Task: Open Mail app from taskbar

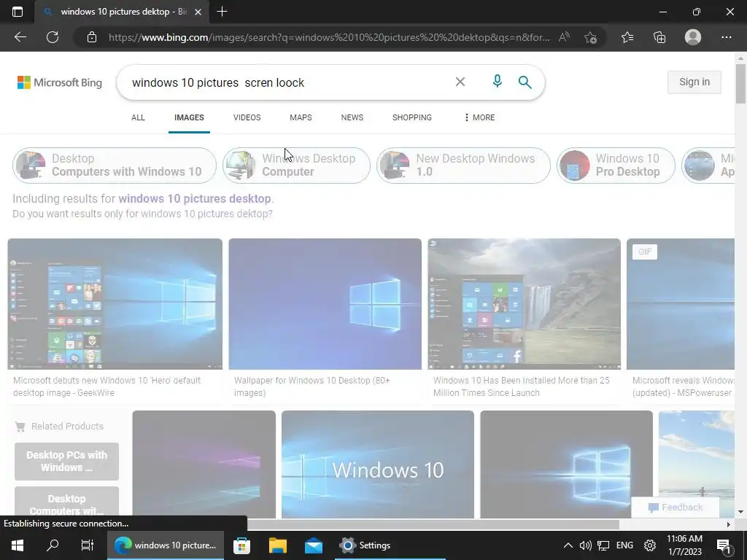Action: coord(314,545)
